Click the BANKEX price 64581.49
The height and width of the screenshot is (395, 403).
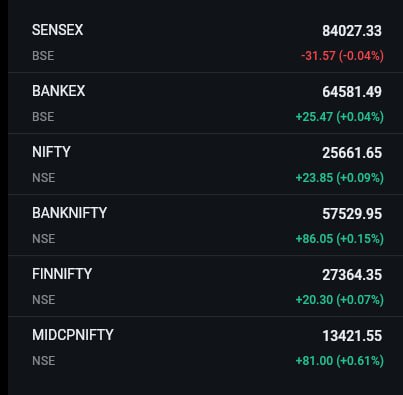(352, 92)
